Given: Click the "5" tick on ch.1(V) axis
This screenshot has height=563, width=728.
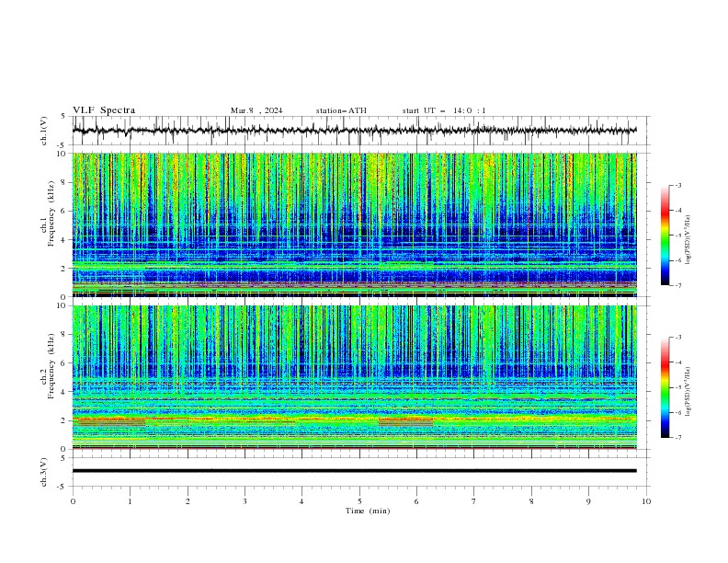Looking at the screenshot, I should point(63,117).
